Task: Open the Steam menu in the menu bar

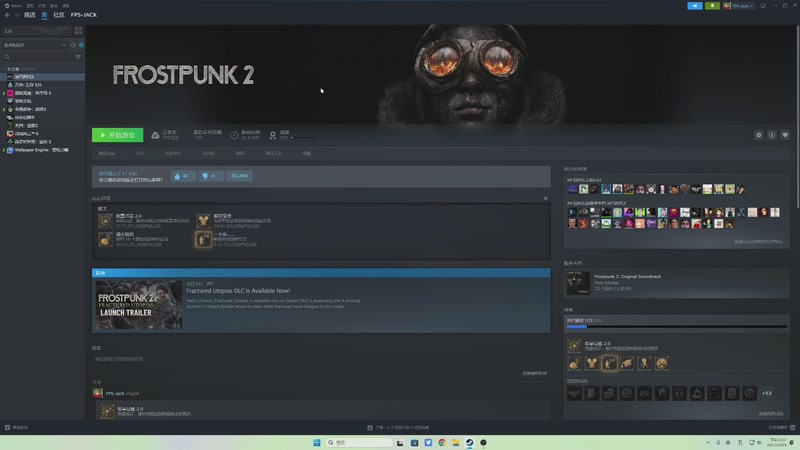Action: (13, 6)
